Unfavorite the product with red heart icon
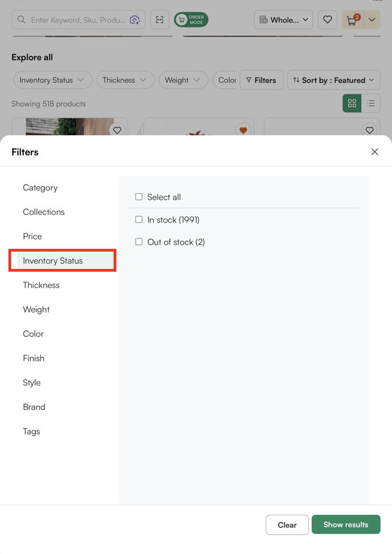392x554 pixels. tap(243, 130)
